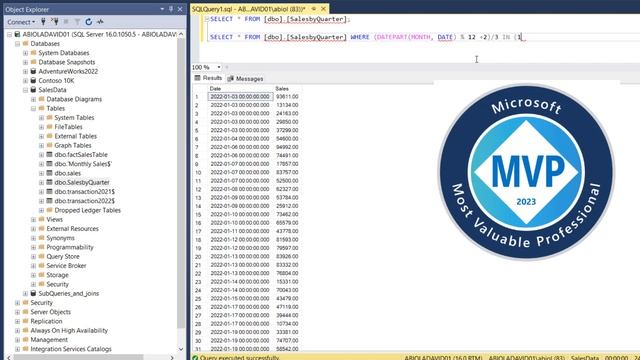640x360 pixels.
Task: Select Server Objects in the tree
Action: click(51, 312)
